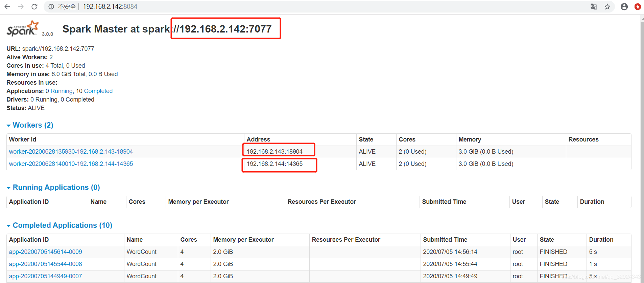Open application app-20200705145544-0008
Viewport: 644px width, 283px height.
[x=46, y=264]
